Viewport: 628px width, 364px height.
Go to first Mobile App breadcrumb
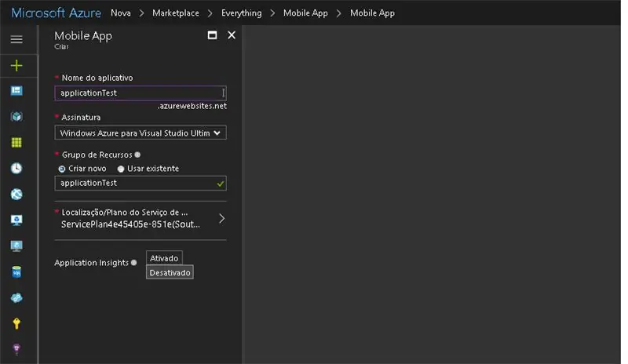pos(305,13)
